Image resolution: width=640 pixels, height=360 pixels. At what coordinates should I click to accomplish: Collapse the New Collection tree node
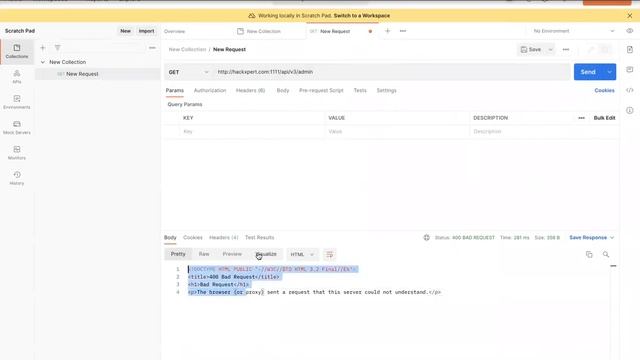[43, 62]
